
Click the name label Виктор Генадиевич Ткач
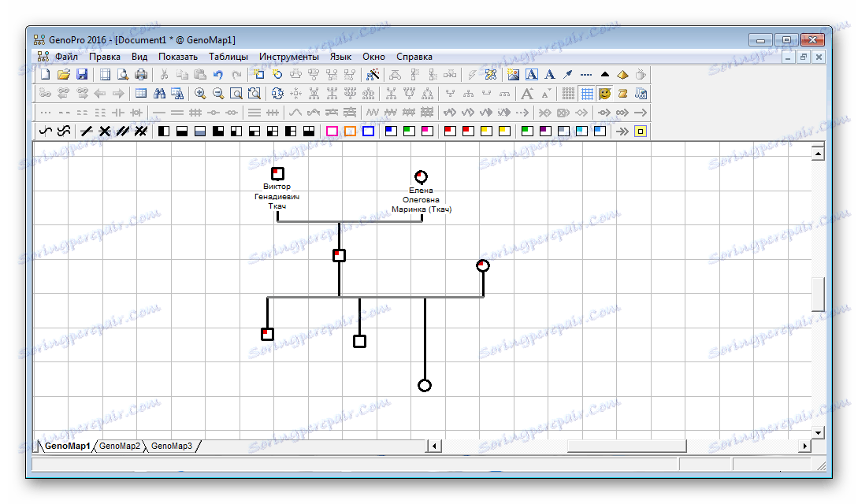pos(277,196)
